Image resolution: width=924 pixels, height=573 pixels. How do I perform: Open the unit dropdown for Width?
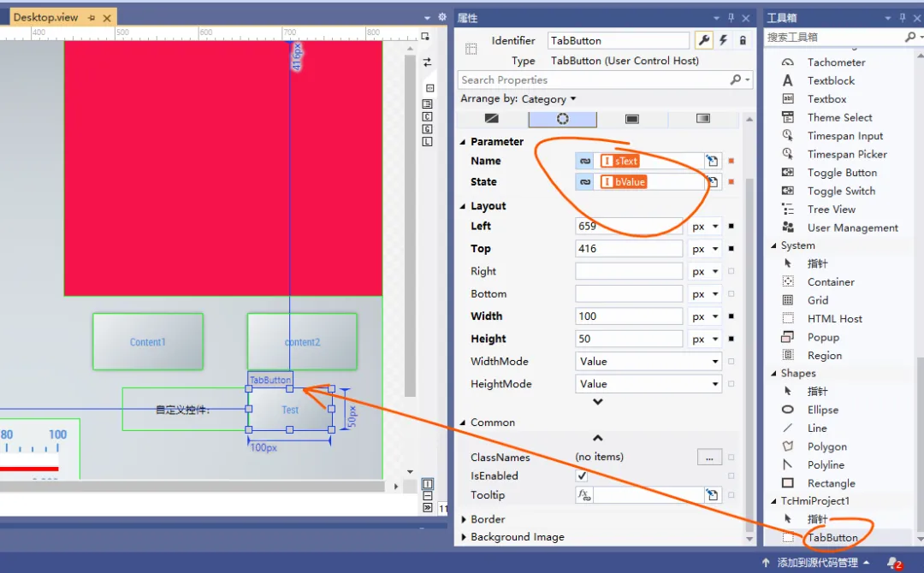(x=704, y=316)
